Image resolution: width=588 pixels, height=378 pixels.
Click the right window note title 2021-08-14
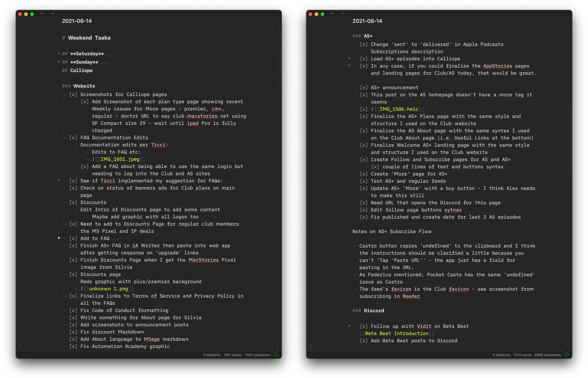click(x=367, y=21)
